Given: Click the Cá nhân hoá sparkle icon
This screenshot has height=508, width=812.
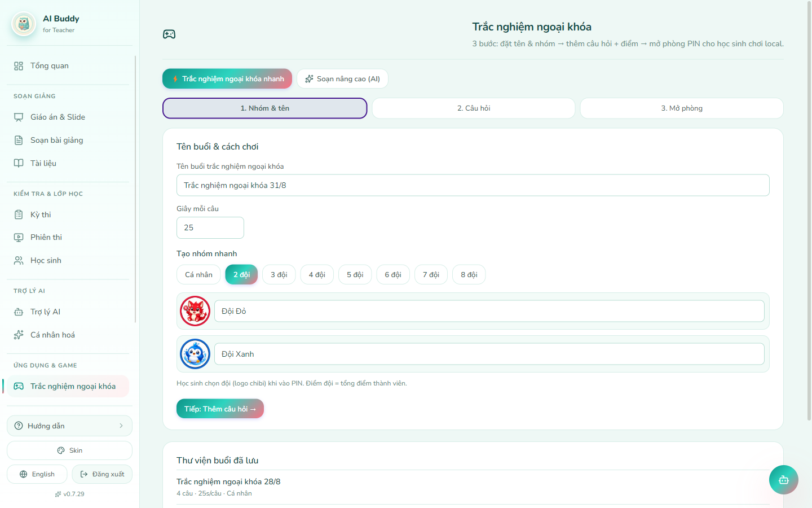Looking at the screenshot, I should click(x=19, y=335).
